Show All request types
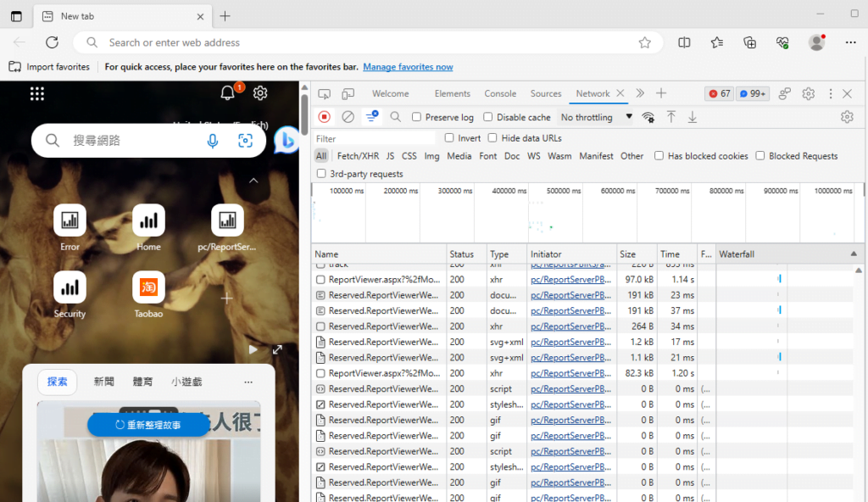The height and width of the screenshot is (502, 868). click(x=321, y=156)
